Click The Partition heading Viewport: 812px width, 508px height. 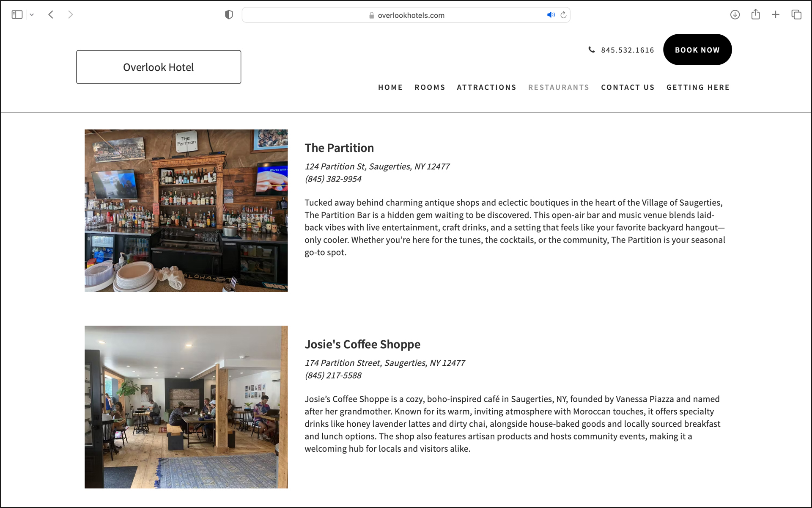pyautogui.click(x=339, y=148)
